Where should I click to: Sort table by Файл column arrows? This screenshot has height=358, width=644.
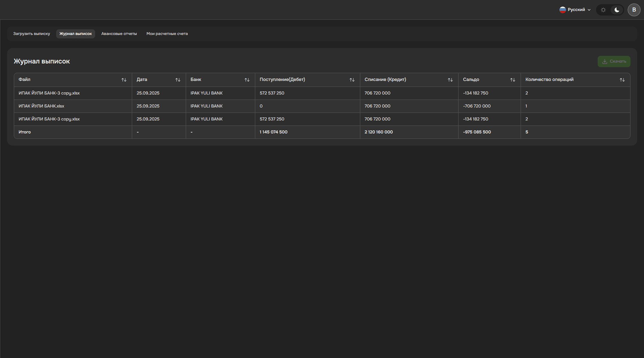(124, 80)
